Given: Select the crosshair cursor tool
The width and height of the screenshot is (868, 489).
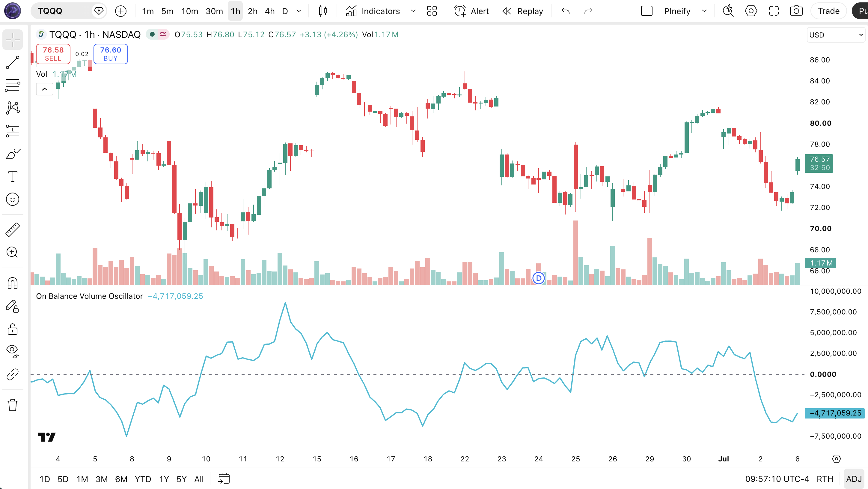Looking at the screenshot, I should pos(13,40).
